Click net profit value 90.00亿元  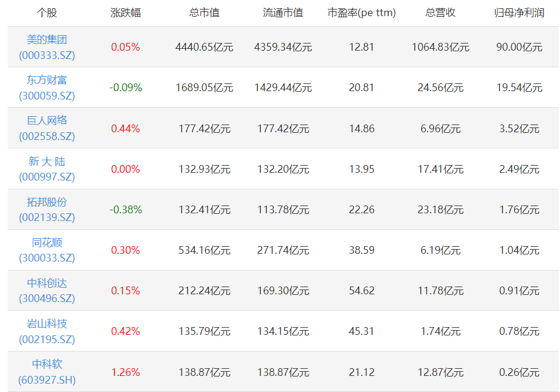tap(519, 47)
